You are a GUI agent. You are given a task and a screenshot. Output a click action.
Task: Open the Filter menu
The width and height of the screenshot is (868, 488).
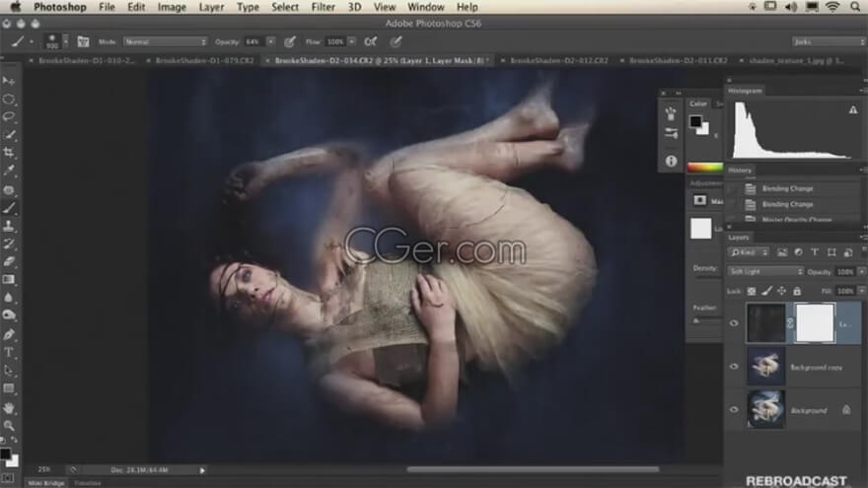click(323, 7)
